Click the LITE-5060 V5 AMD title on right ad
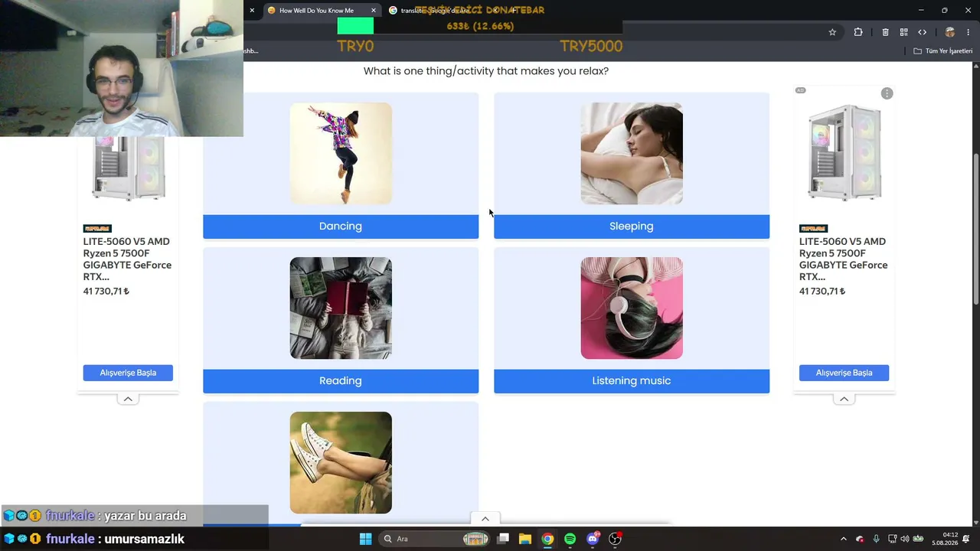The width and height of the screenshot is (980, 551). tap(844, 259)
